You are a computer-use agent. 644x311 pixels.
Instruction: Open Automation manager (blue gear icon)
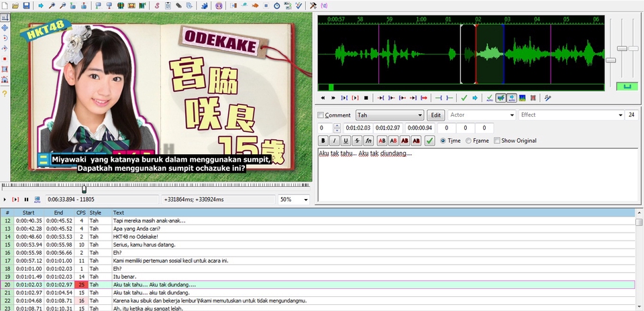(x=203, y=6)
